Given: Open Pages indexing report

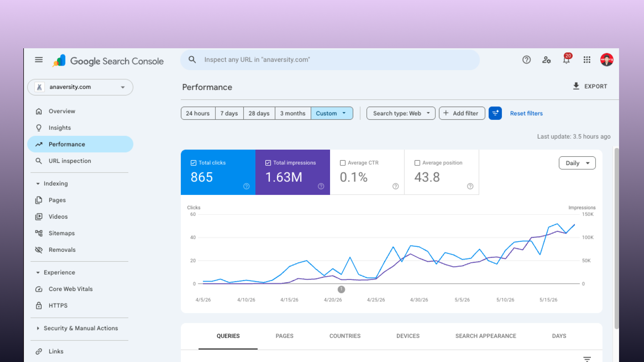Looking at the screenshot, I should pyautogui.click(x=80, y=200).
